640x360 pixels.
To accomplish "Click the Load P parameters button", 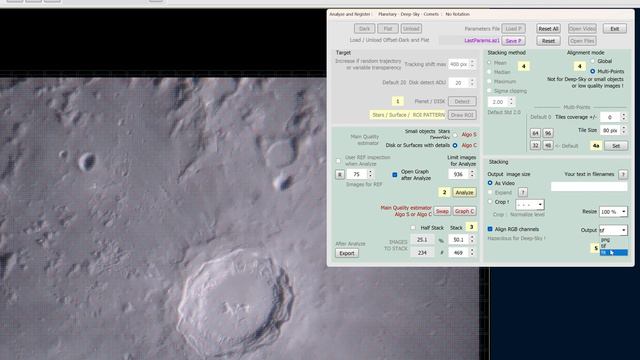I will (513, 29).
